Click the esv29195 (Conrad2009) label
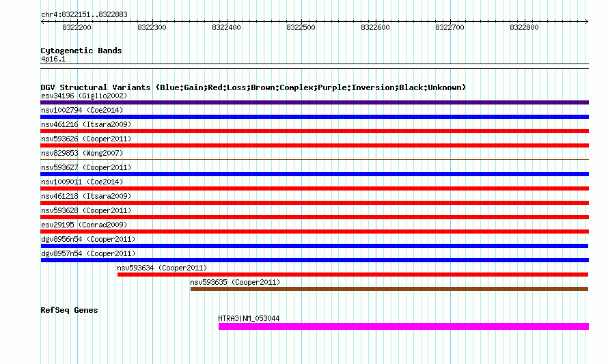The width and height of the screenshot is (608, 364). pyautogui.click(x=84, y=225)
